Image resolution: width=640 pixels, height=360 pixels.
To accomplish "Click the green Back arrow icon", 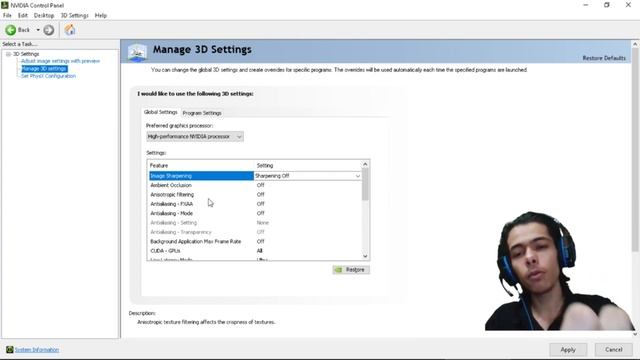I will click(10, 30).
